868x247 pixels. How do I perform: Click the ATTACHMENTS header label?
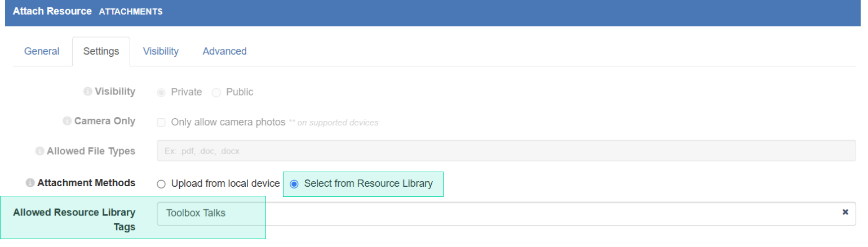point(131,12)
